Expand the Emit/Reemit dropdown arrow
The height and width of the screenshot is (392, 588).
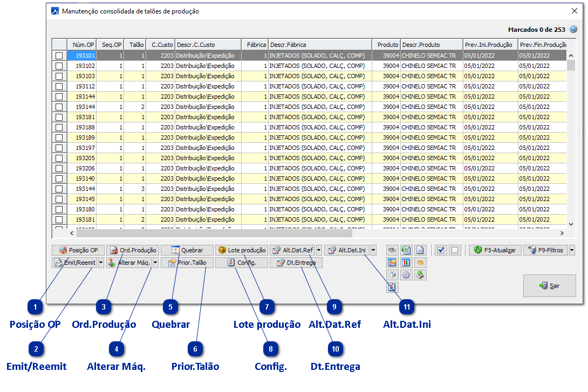(101, 263)
